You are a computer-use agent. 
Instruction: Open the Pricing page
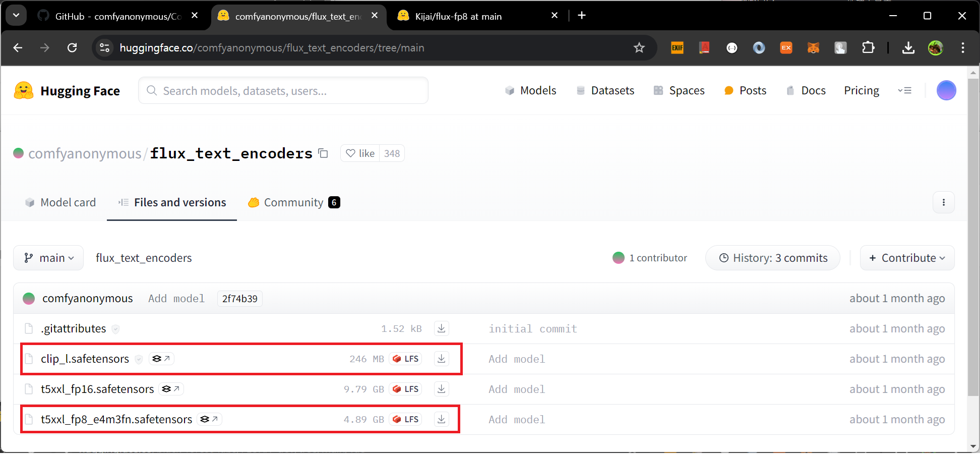[x=862, y=91]
